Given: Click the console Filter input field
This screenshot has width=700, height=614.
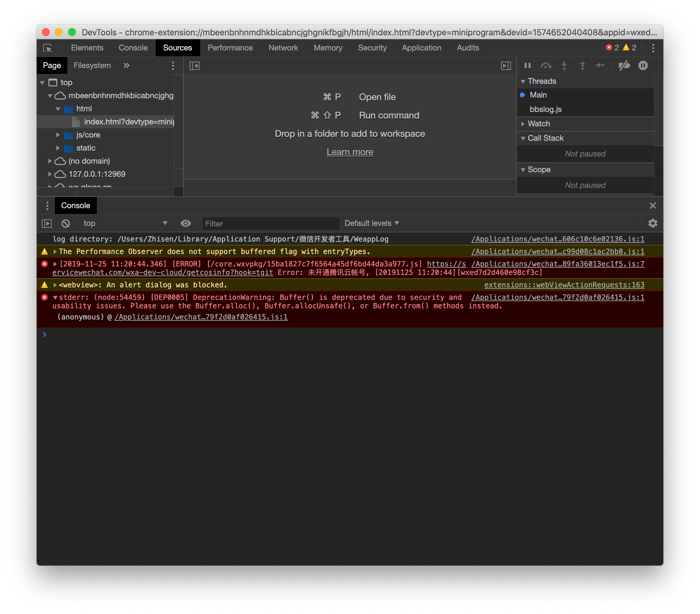Looking at the screenshot, I should tap(271, 224).
